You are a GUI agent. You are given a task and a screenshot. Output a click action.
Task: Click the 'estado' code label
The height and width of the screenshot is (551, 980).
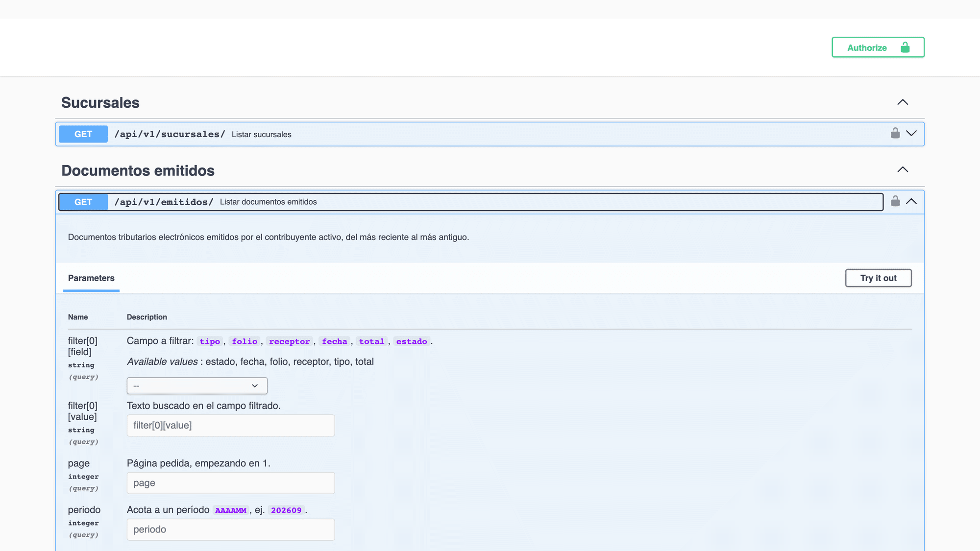pyautogui.click(x=412, y=341)
